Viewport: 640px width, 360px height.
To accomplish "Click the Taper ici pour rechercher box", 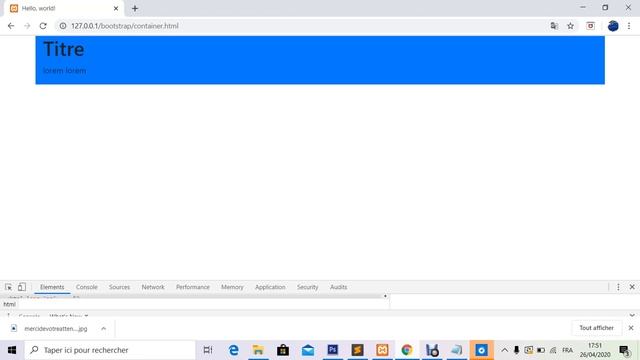I will pos(110,350).
